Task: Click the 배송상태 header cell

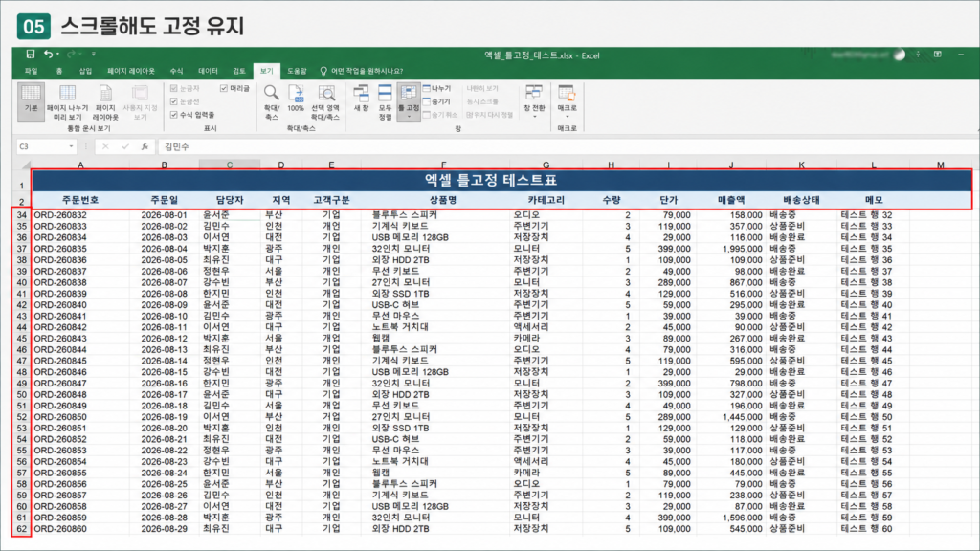Action: click(x=801, y=200)
